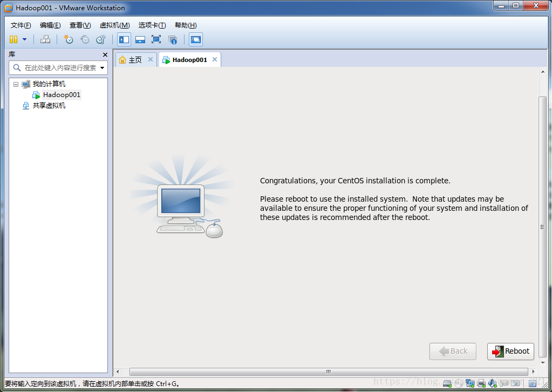Take a snapshot of this virtual machine
This screenshot has width=552, height=392.
click(69, 39)
